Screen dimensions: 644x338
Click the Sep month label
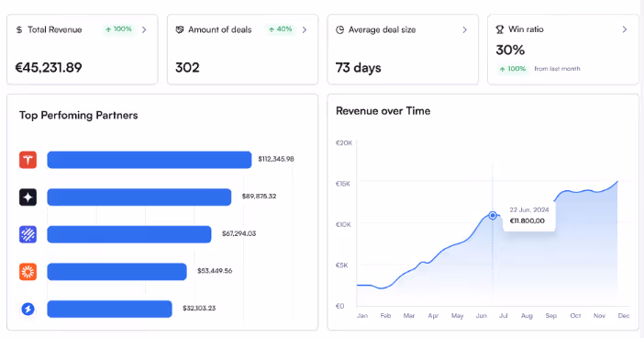coord(550,316)
